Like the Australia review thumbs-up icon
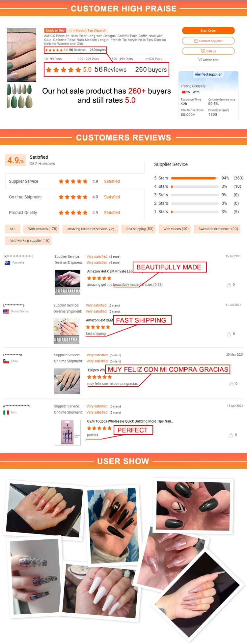The width and height of the screenshot is (247, 644). [x=229, y=285]
